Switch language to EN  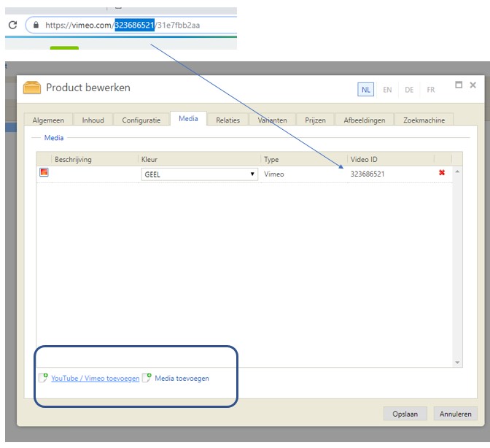[387, 90]
